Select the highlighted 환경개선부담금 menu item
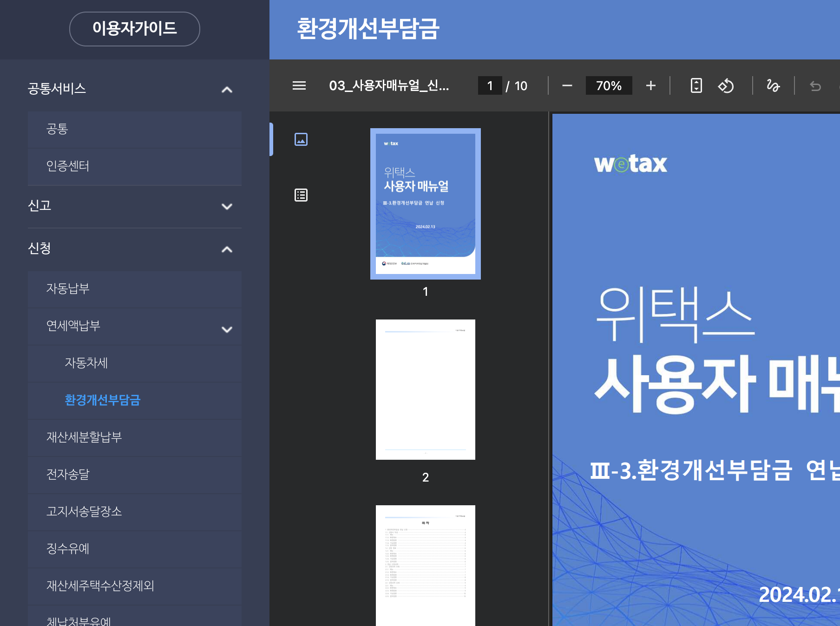Image resolution: width=840 pixels, height=626 pixels. pos(135,400)
